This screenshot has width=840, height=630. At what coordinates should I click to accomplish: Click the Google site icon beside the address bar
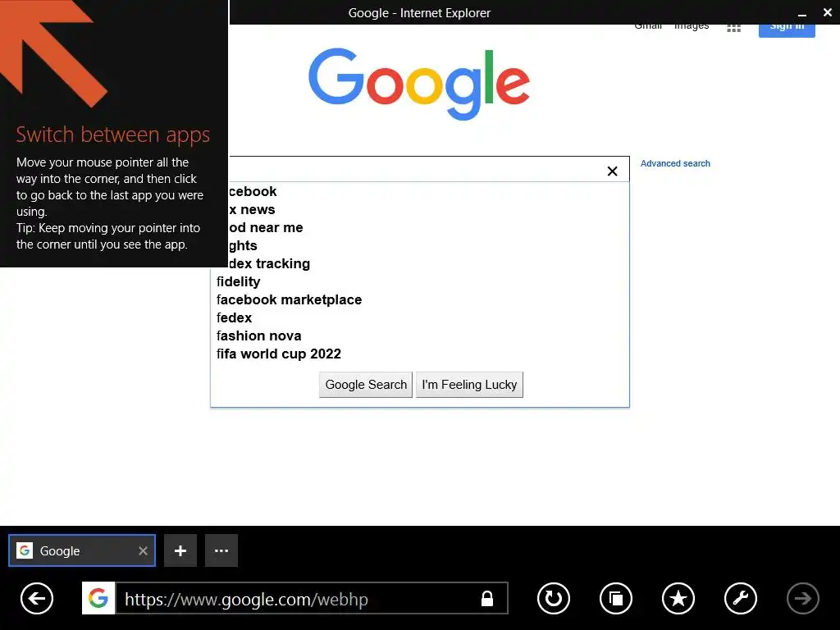point(98,598)
